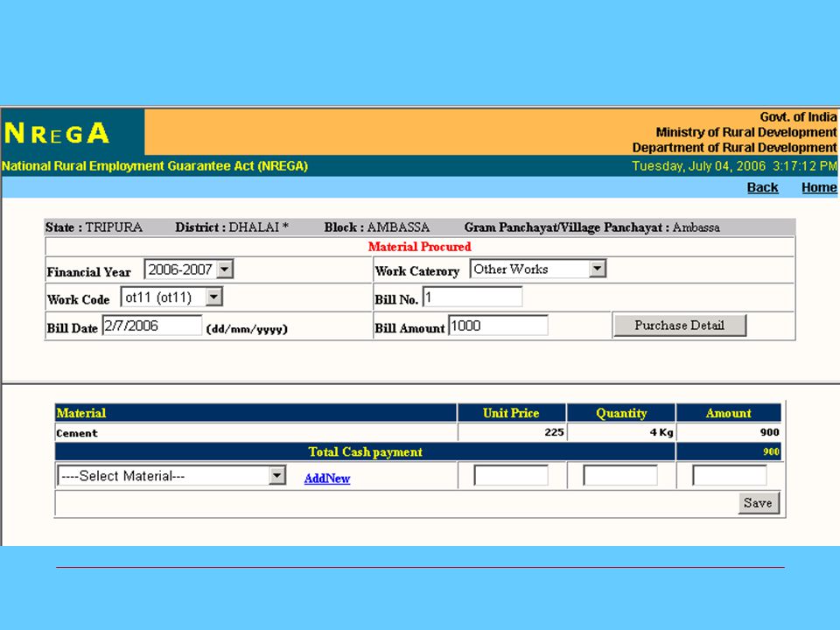This screenshot has width=840, height=630.
Task: Click the District : DHALAI text
Action: 232,227
